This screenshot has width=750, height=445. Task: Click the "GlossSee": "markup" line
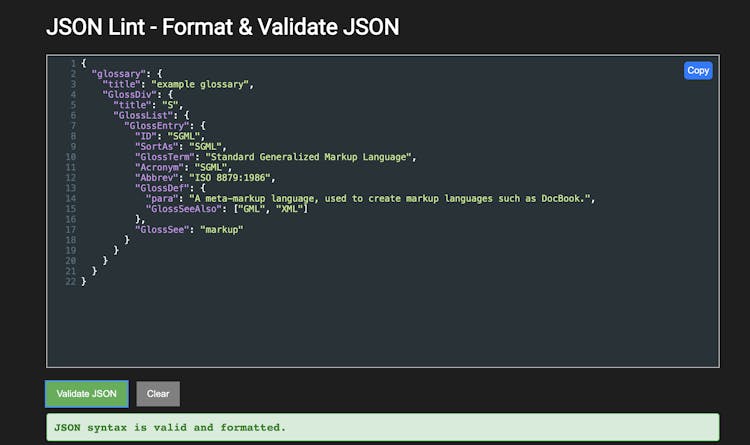189,229
